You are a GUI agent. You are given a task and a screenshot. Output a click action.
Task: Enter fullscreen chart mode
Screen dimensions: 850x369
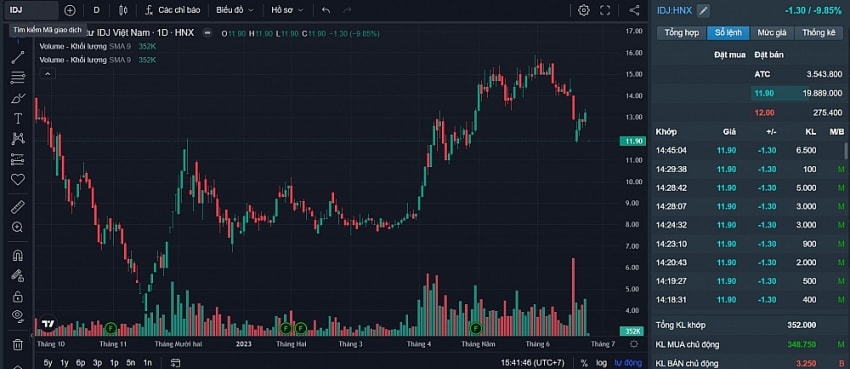click(605, 10)
